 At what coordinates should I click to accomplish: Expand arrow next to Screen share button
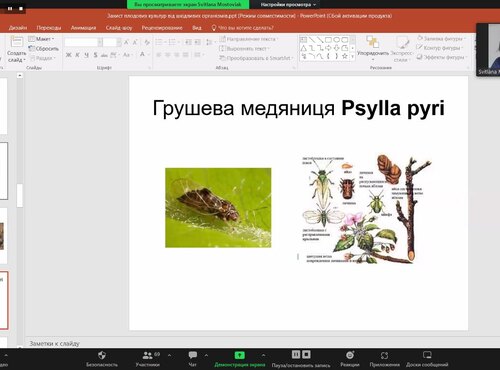[264, 355]
